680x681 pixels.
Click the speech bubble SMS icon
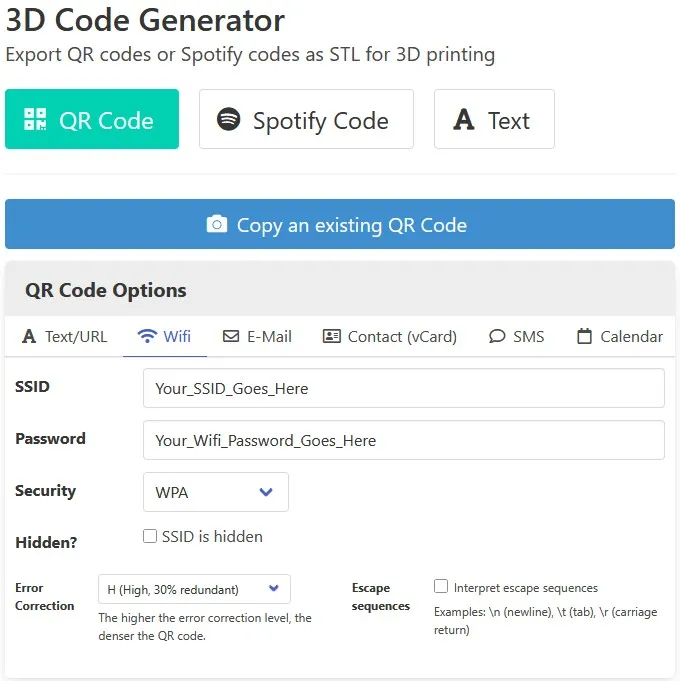tap(497, 336)
